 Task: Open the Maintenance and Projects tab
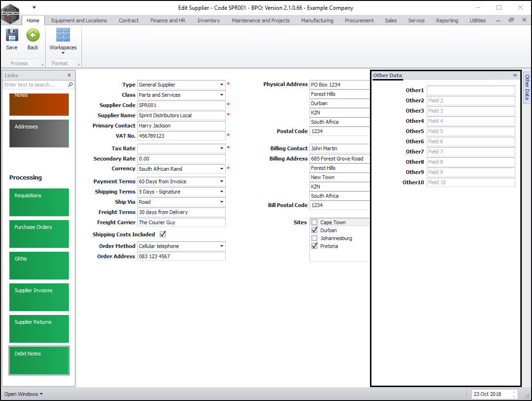click(261, 20)
